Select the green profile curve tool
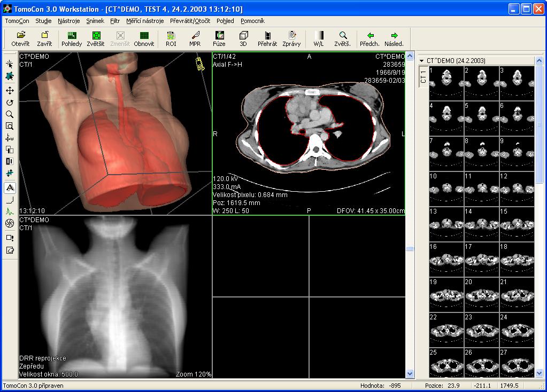Viewport: 547px width, 392px height. click(10, 211)
